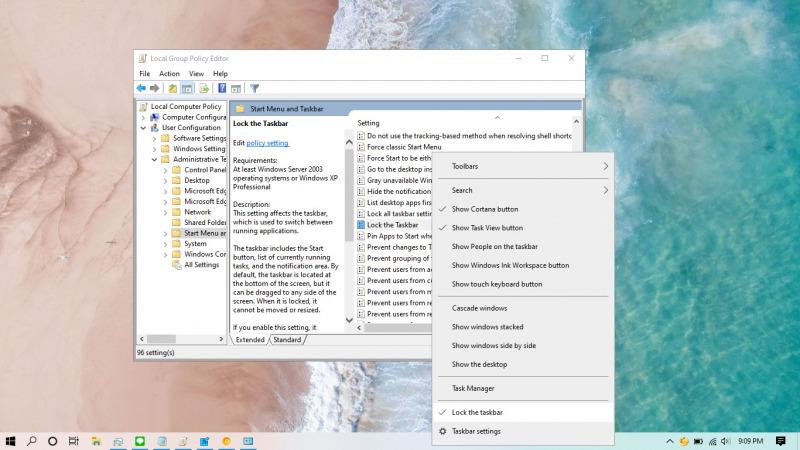Click the Up one level folder icon

(x=173, y=88)
